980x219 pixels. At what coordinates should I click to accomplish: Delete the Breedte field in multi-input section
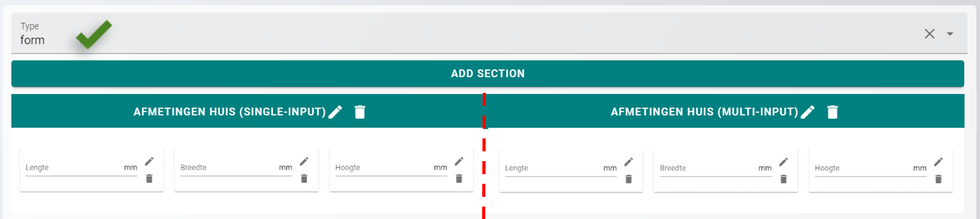[x=783, y=179]
